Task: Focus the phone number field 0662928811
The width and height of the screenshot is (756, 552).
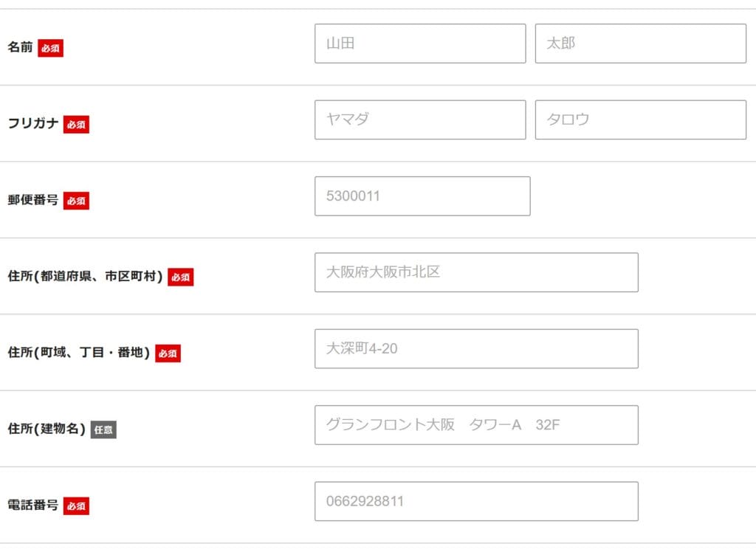Action: click(476, 501)
